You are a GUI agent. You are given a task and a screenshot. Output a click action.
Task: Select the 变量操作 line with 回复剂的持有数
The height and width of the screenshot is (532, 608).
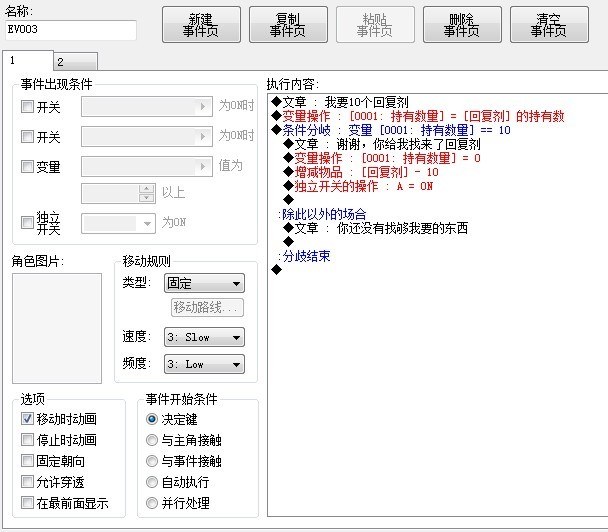click(x=418, y=116)
